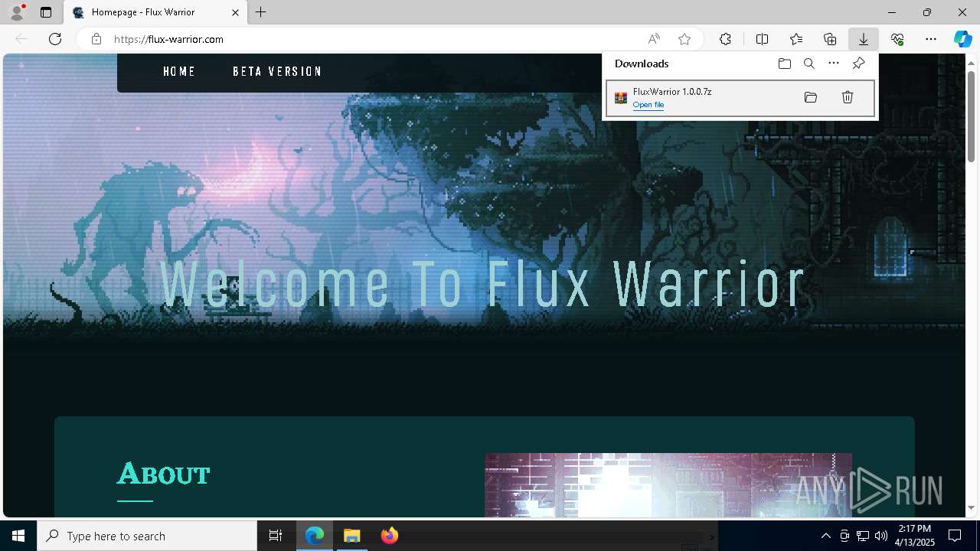Toggle Split screen view
The image size is (980, 551).
click(x=762, y=39)
